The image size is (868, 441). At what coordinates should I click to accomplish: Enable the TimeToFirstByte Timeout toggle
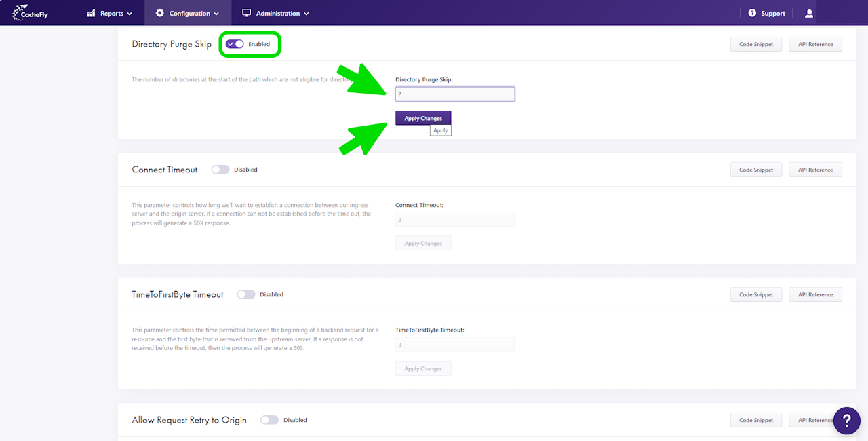click(246, 294)
